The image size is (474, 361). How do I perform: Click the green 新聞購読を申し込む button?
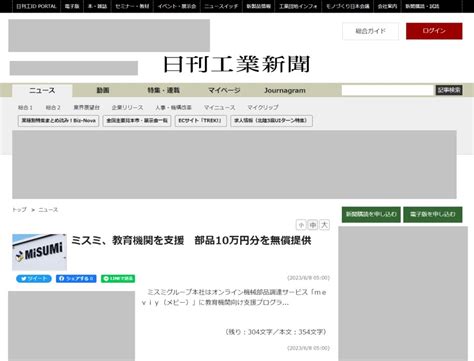pyautogui.click(x=371, y=214)
